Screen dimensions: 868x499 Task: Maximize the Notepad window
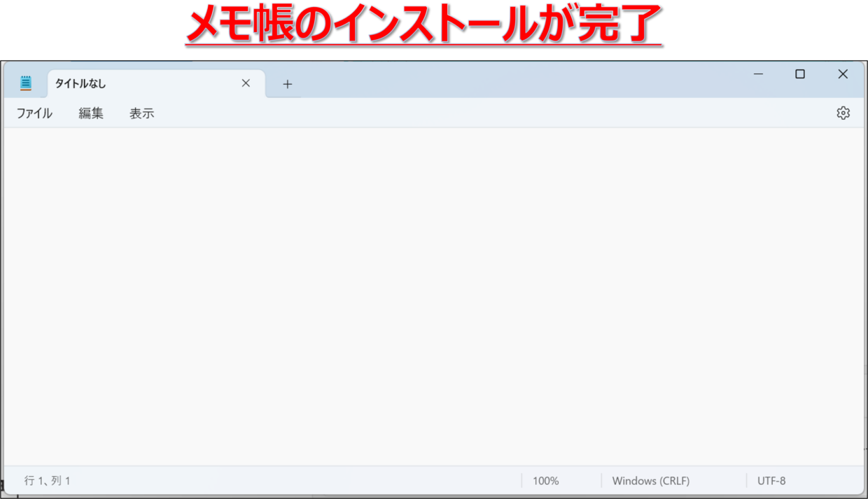(x=800, y=74)
